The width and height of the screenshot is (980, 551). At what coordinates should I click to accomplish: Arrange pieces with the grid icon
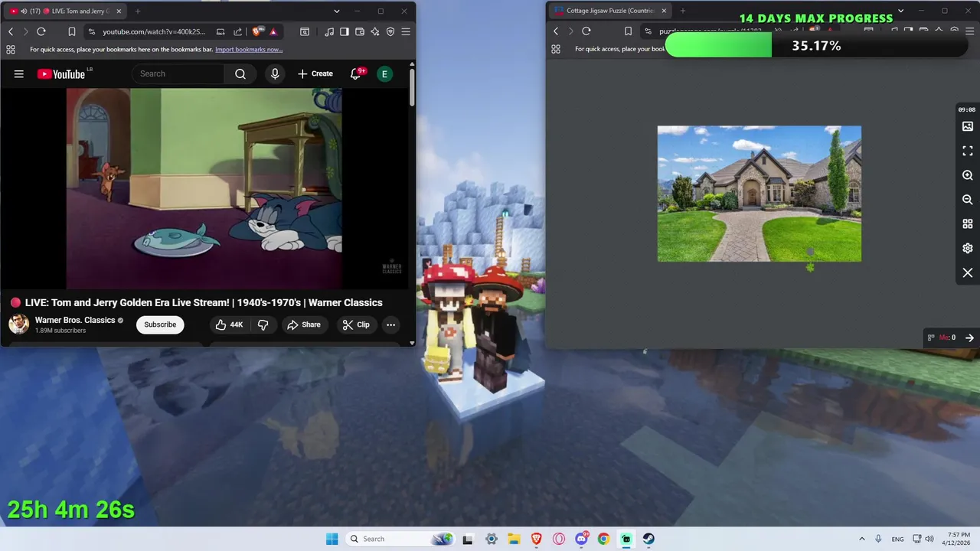(x=968, y=224)
